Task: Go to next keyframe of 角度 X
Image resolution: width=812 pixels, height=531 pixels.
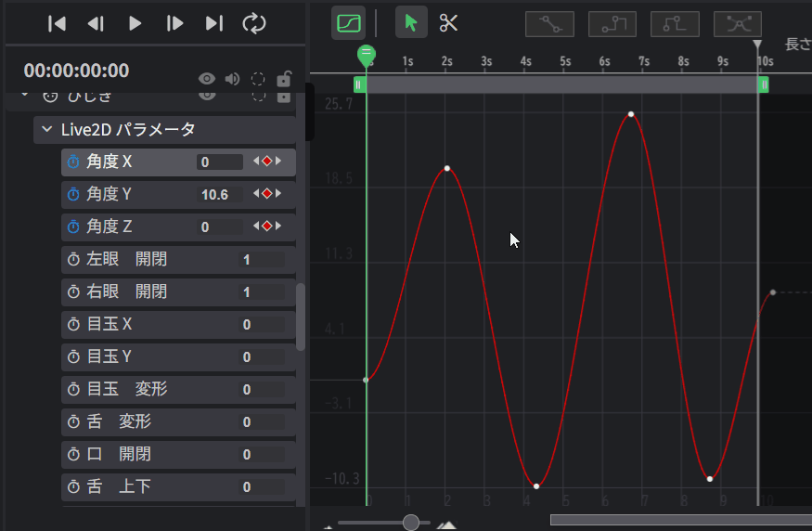Action: point(278,162)
